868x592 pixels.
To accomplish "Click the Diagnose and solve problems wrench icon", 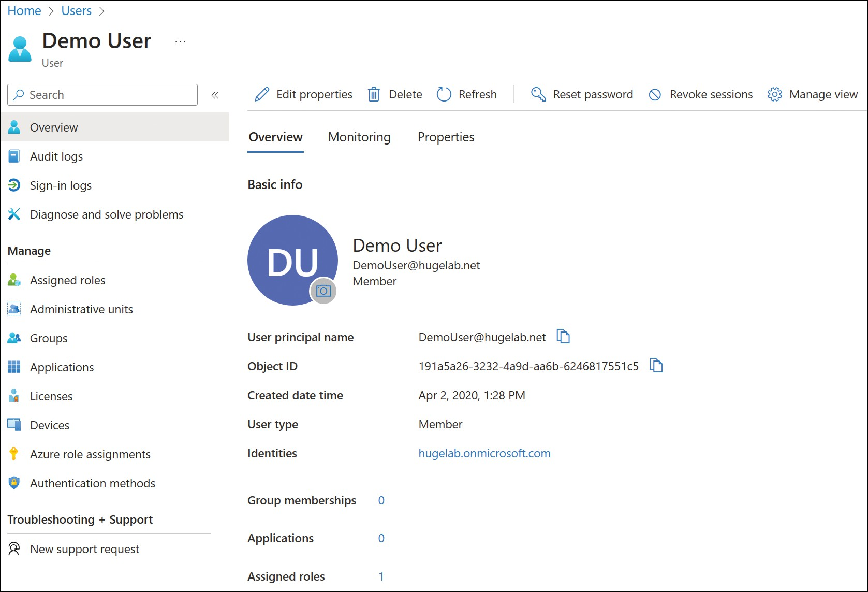I will (14, 214).
